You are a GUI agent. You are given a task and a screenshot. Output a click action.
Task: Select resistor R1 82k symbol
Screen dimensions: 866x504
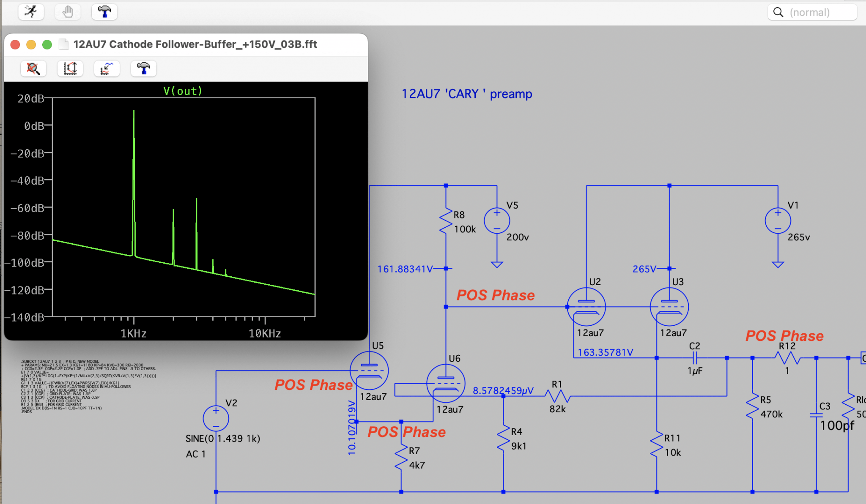(x=558, y=396)
